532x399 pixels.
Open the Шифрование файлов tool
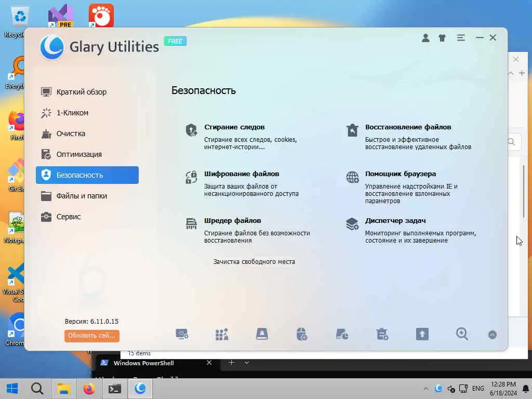(x=241, y=174)
